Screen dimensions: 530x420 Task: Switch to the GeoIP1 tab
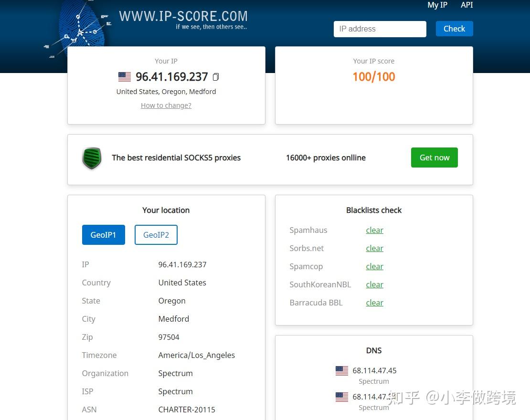pos(104,235)
